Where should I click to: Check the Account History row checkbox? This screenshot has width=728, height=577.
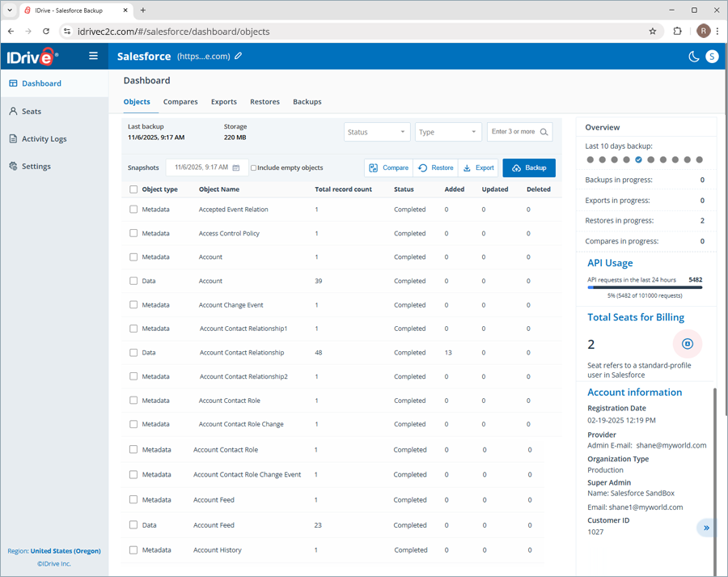point(133,550)
